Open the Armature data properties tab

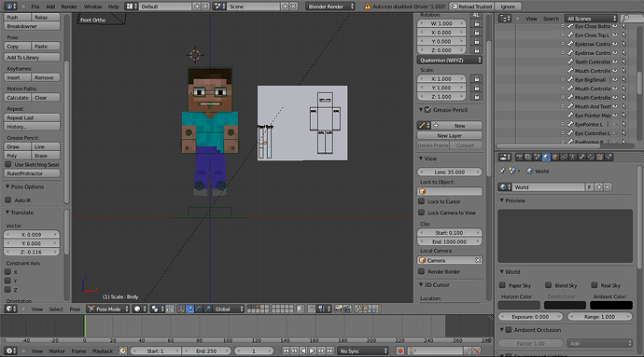(572, 158)
